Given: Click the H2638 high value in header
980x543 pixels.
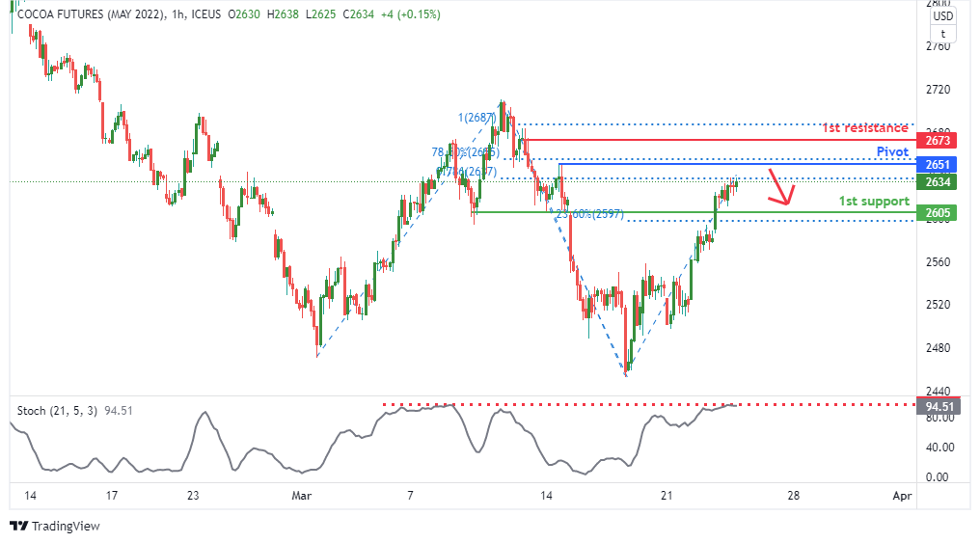Looking at the screenshot, I should tap(283, 14).
